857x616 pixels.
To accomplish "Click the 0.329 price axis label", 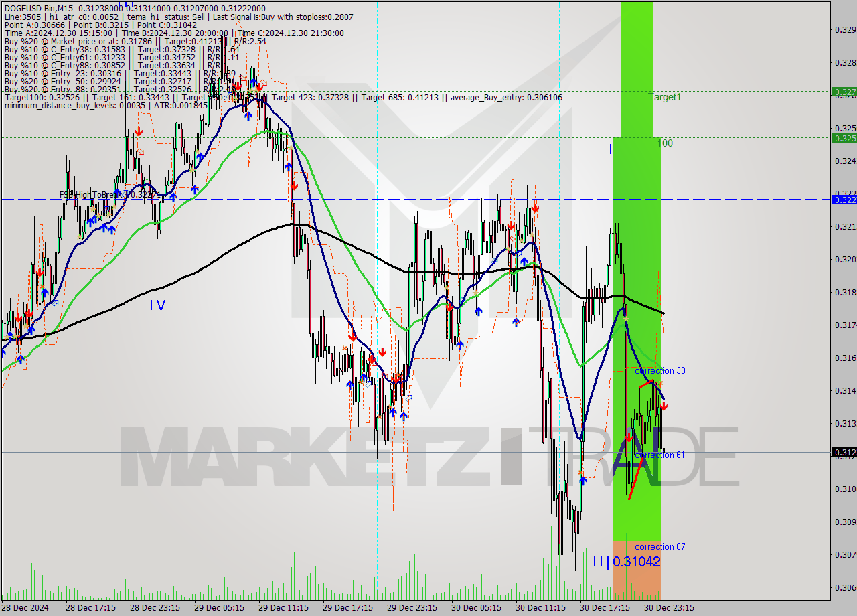I will pos(846,29).
